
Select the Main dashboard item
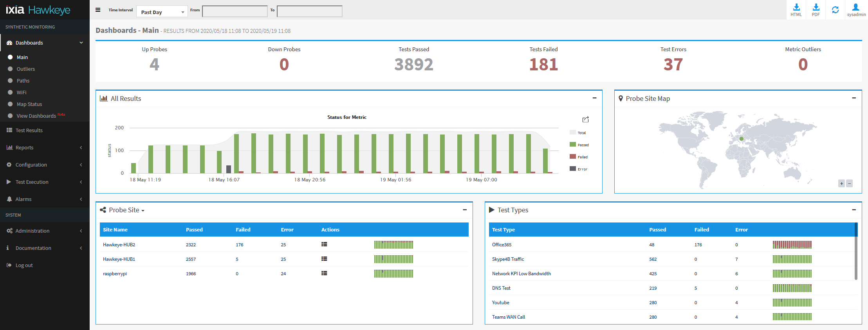pos(22,57)
